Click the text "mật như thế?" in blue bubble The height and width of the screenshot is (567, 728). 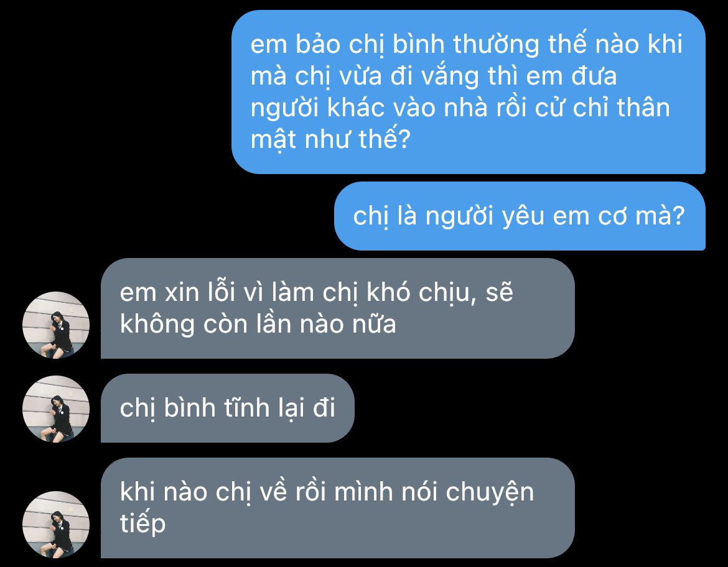[x=330, y=139]
